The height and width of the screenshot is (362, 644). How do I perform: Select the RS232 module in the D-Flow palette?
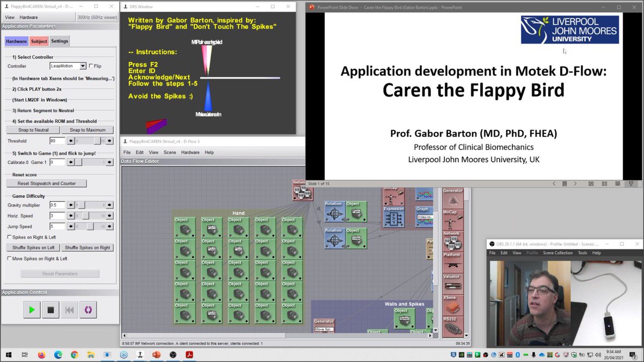click(x=452, y=326)
